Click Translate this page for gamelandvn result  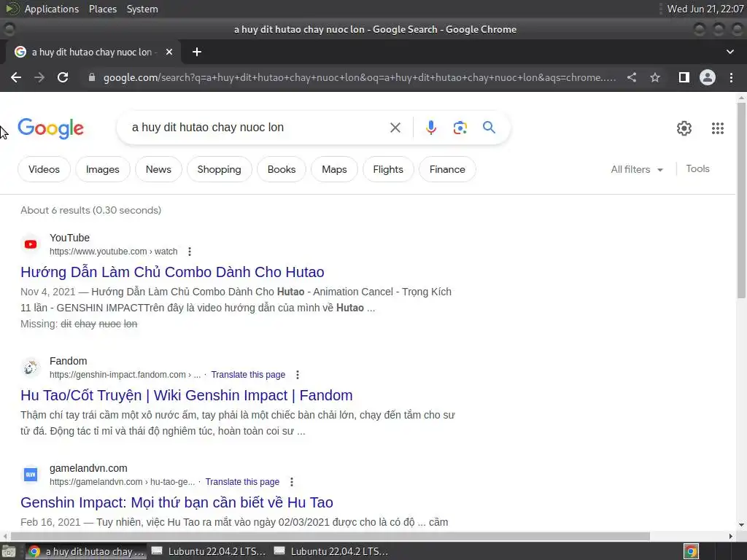(x=242, y=482)
